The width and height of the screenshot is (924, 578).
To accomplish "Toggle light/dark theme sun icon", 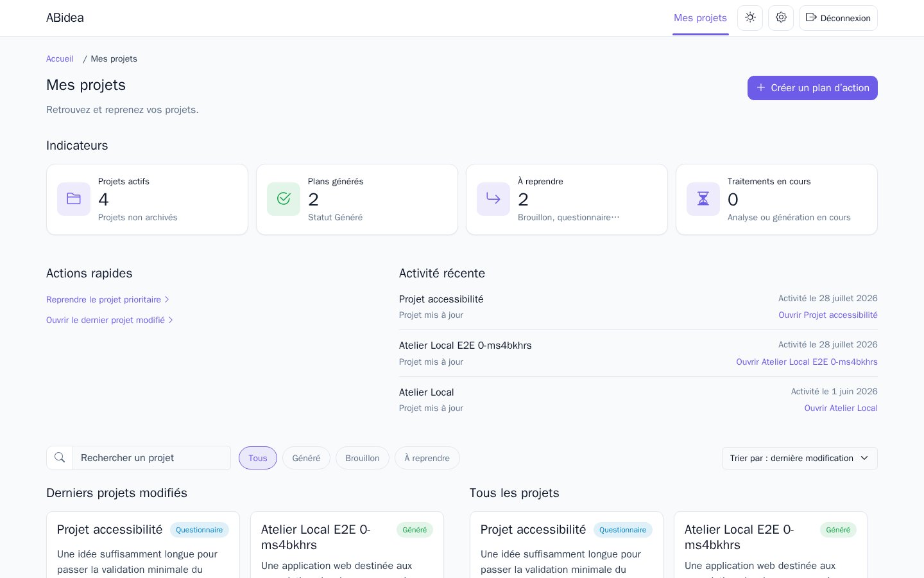I will click(750, 18).
